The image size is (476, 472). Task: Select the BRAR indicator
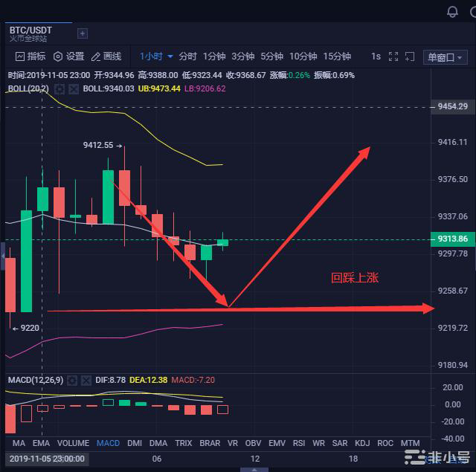pyautogui.click(x=210, y=443)
